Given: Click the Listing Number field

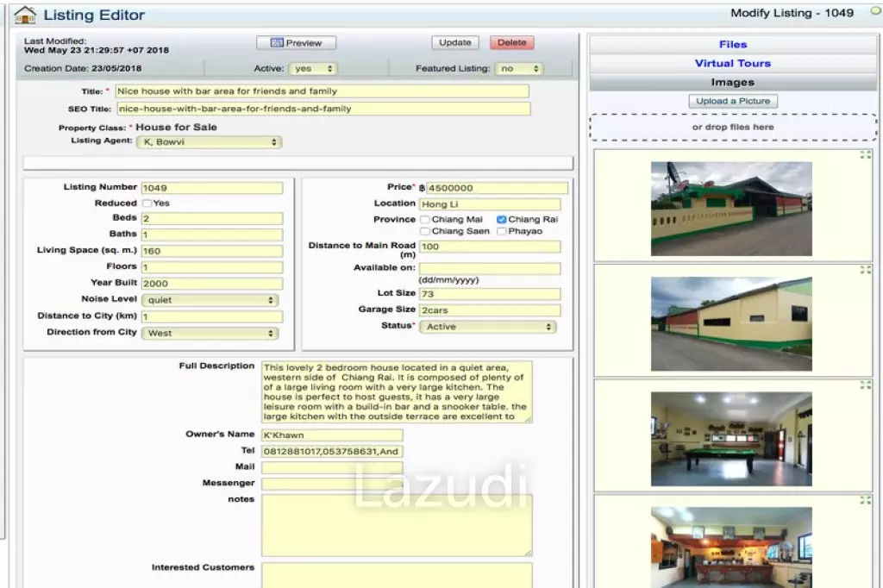Looking at the screenshot, I should click(x=212, y=188).
